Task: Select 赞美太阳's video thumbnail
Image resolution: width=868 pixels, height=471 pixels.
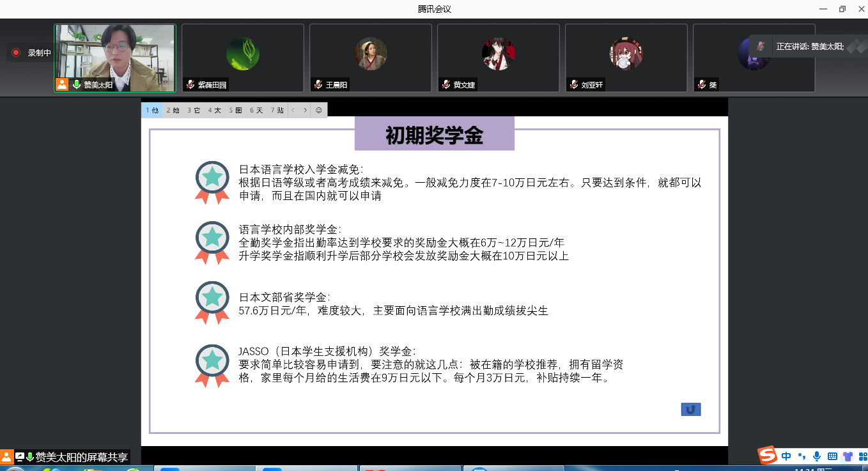Action: pos(115,58)
